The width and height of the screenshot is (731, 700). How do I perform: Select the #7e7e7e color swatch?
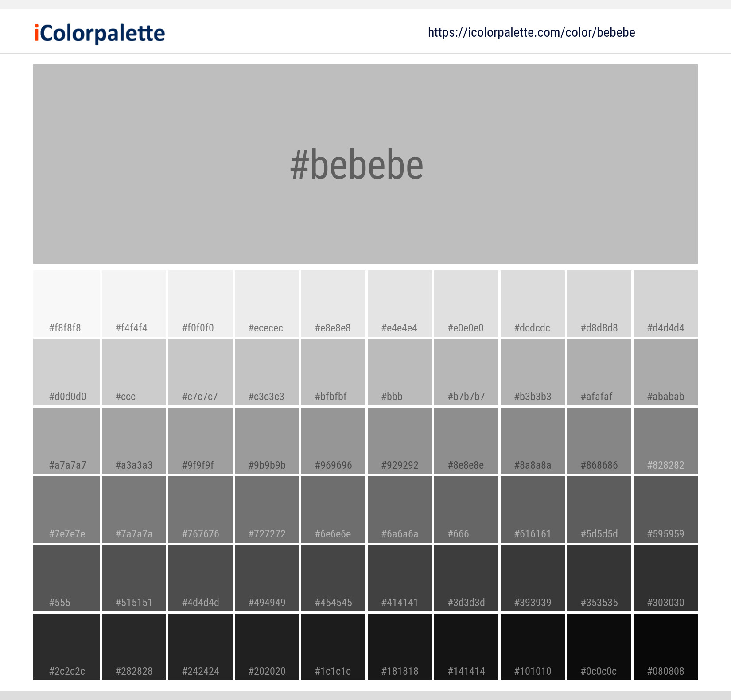[x=66, y=509]
